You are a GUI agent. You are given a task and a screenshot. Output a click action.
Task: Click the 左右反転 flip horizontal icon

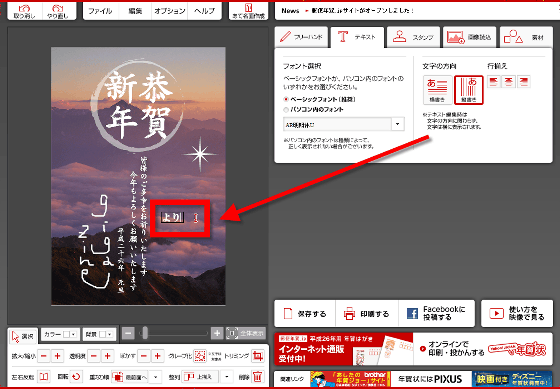(x=44, y=376)
